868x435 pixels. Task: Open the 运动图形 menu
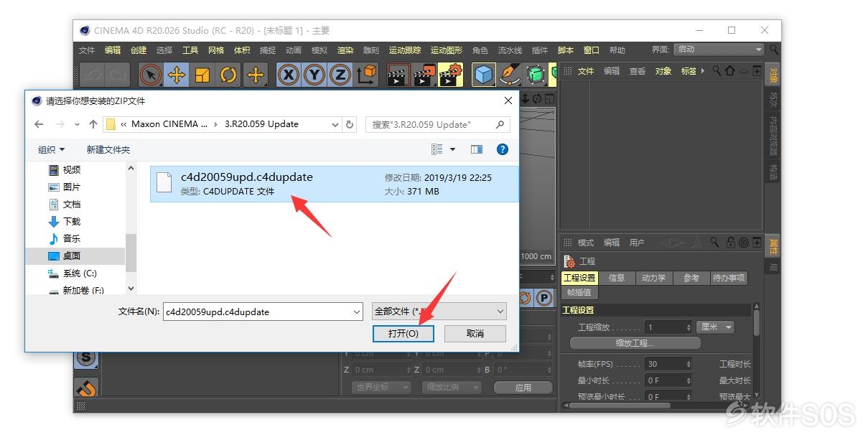coord(447,50)
